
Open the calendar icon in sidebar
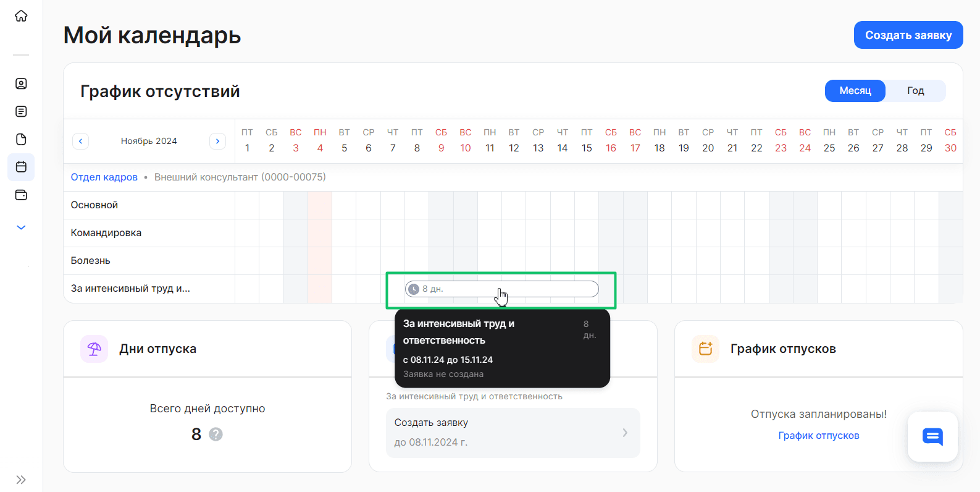[x=21, y=167]
